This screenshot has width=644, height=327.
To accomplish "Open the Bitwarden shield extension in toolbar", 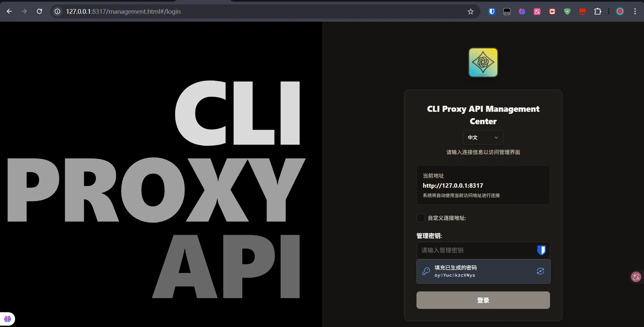I will click(492, 11).
